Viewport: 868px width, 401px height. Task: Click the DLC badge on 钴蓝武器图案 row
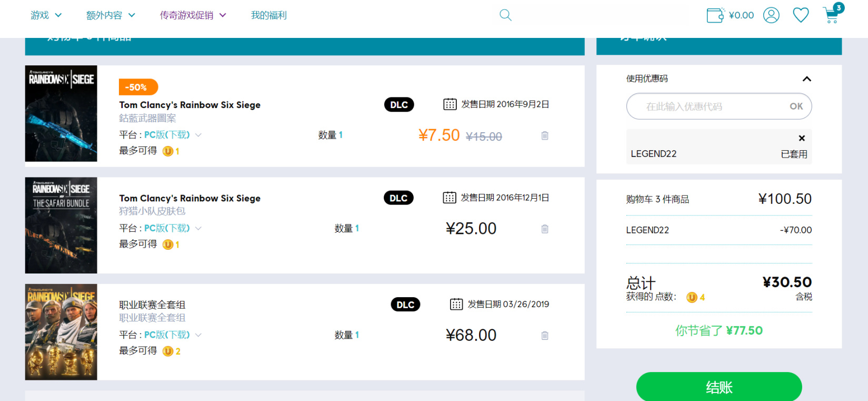[399, 104]
